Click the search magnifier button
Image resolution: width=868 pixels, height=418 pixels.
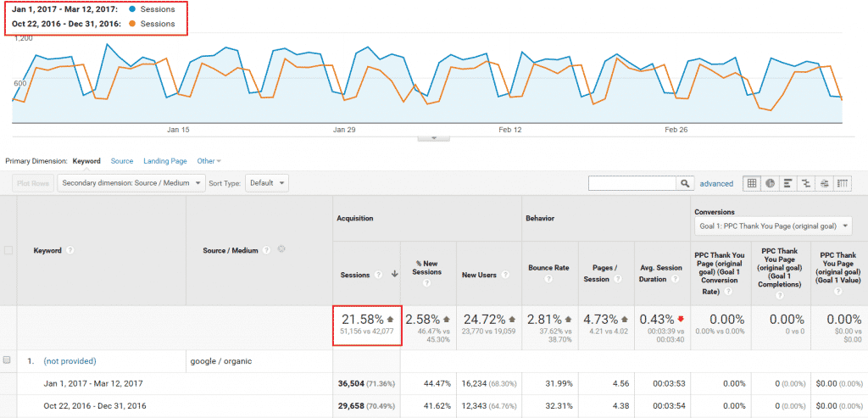coord(684,183)
